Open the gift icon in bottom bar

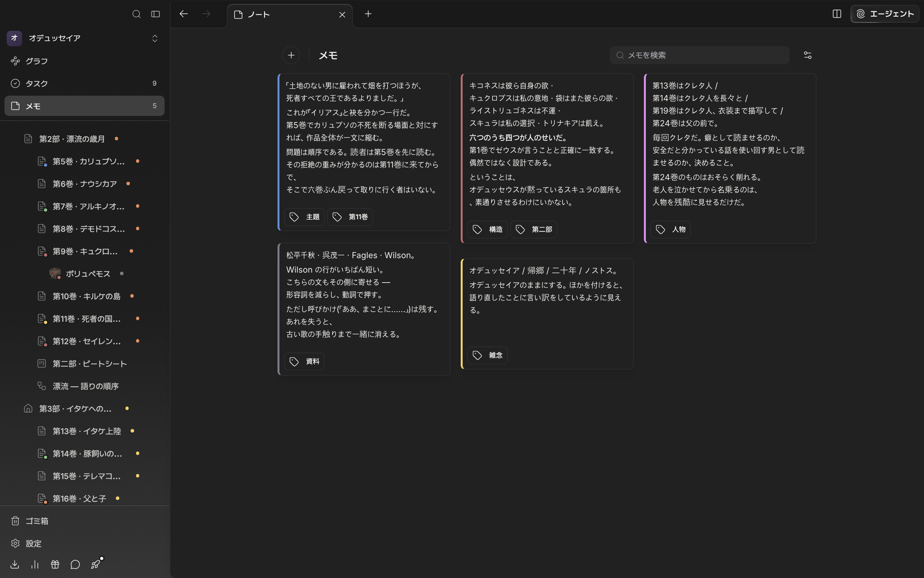[55, 565]
